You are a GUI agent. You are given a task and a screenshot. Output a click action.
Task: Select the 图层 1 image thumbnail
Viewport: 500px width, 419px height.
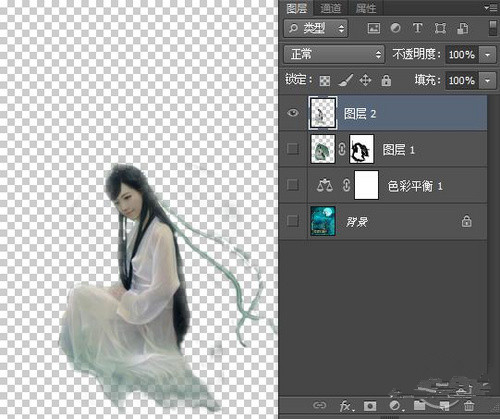click(x=323, y=149)
